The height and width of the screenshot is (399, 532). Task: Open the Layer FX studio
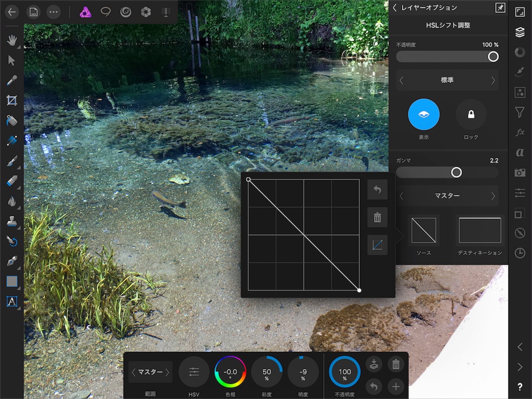coord(520,132)
